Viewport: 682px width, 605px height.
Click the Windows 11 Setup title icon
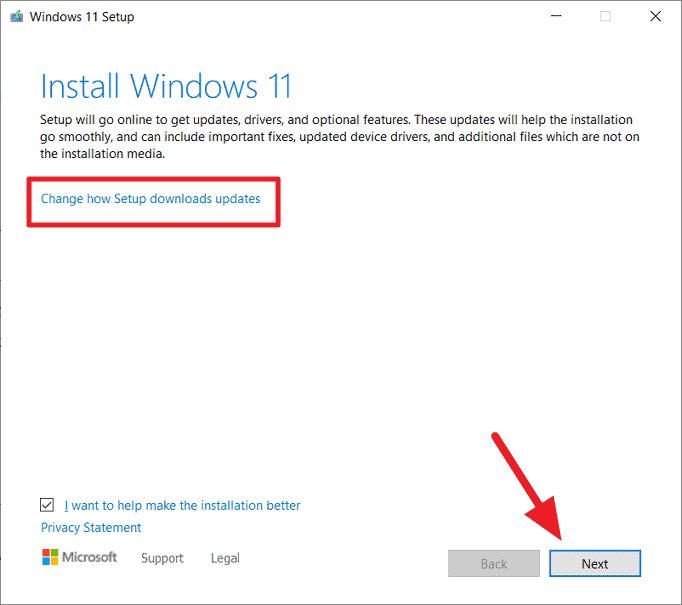[x=17, y=17]
